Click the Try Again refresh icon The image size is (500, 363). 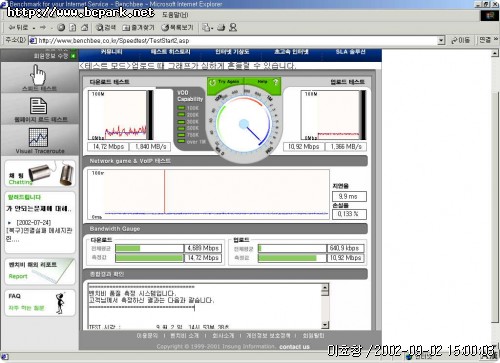tap(212, 82)
